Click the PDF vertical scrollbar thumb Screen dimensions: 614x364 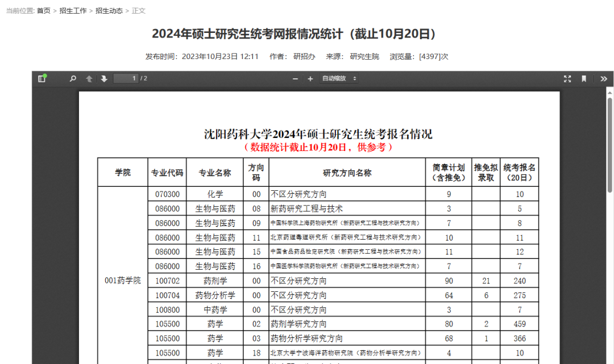pos(609,145)
